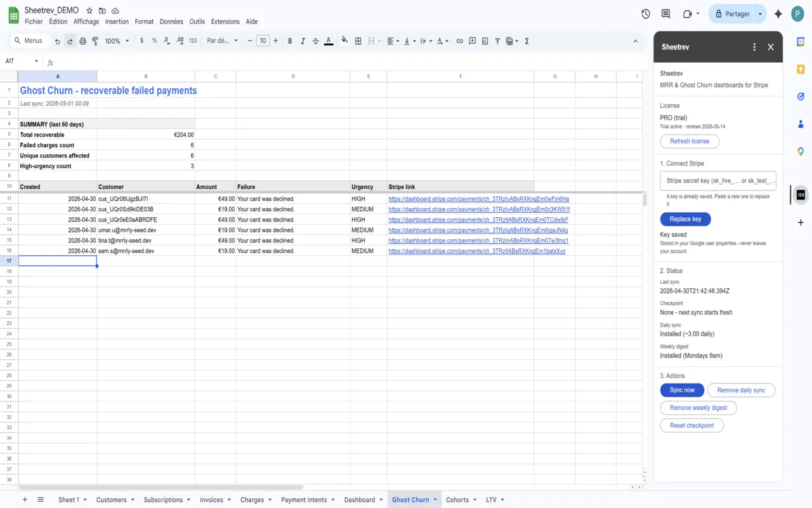The height and width of the screenshot is (508, 812).
Task: Decrease font size with minus
Action: (250, 41)
